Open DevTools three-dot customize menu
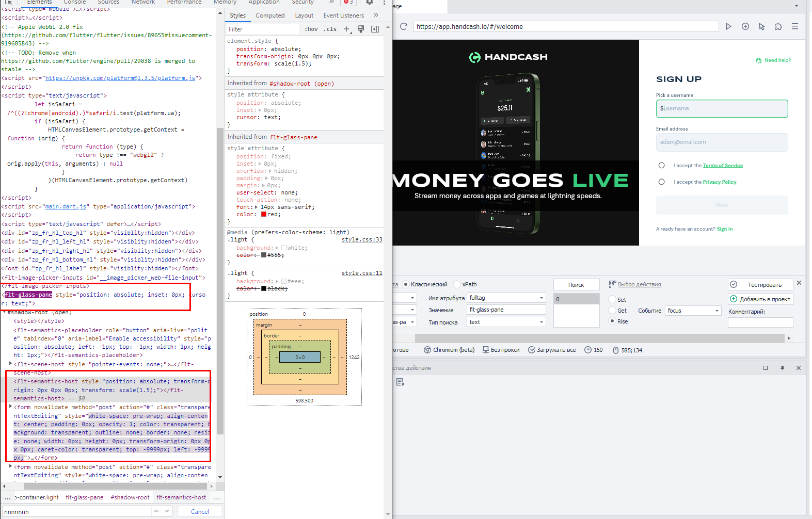Screen dimensions: 812x519 point(384,2)
